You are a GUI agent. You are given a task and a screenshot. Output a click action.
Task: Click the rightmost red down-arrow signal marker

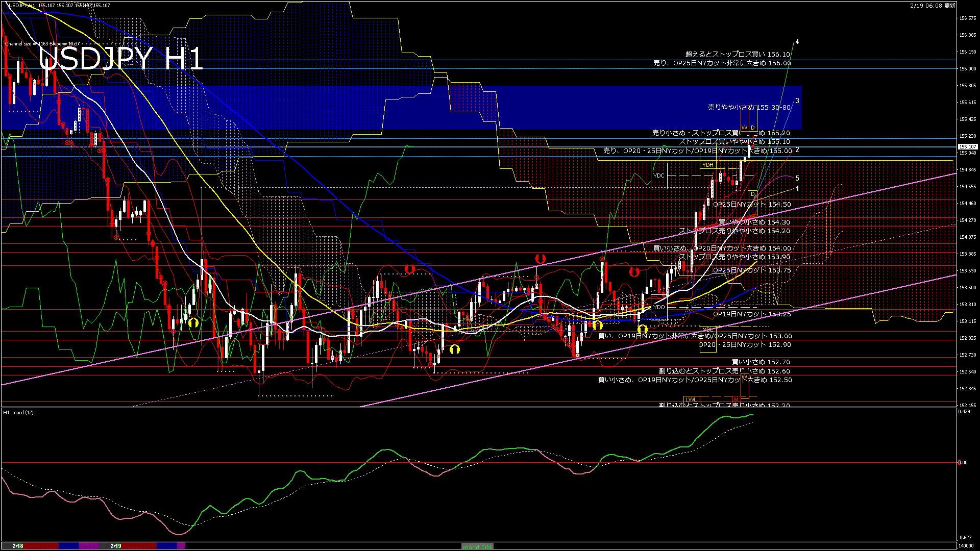[x=634, y=272]
